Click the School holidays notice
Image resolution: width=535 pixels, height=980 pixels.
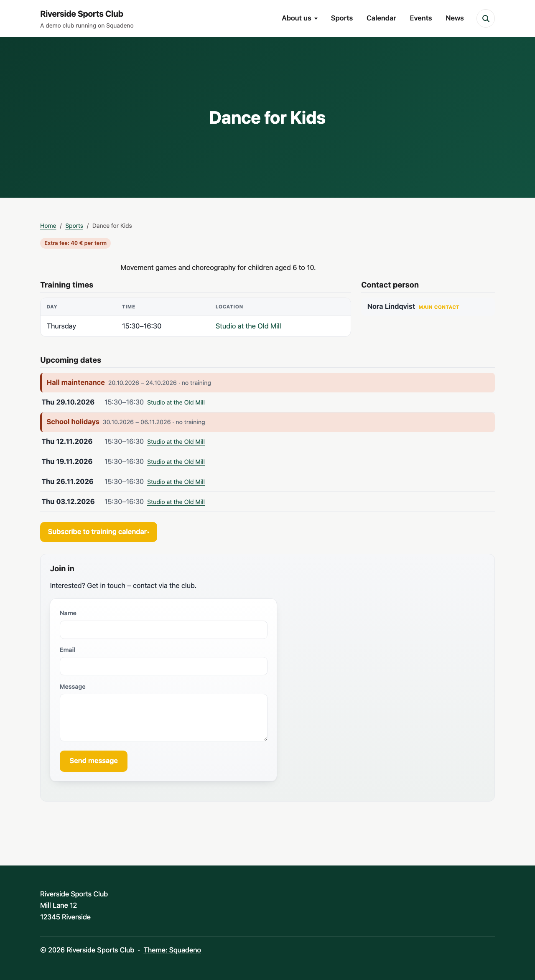(267, 422)
